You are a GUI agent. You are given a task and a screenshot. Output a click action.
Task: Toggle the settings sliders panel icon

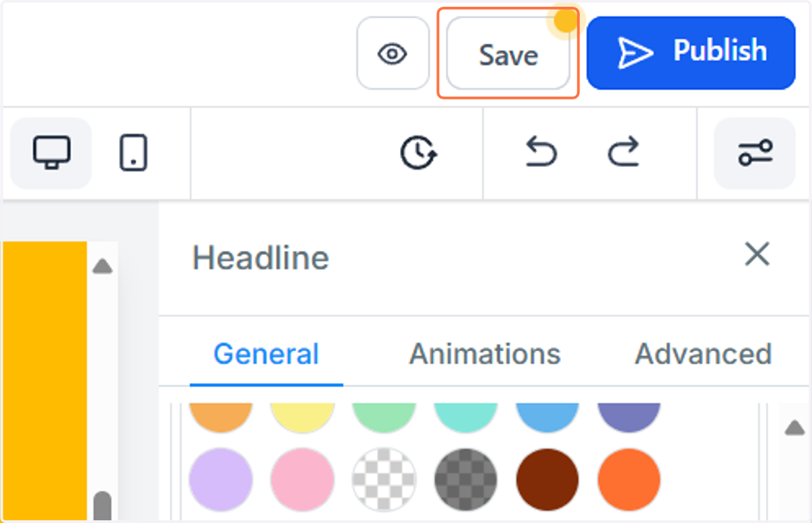click(755, 153)
